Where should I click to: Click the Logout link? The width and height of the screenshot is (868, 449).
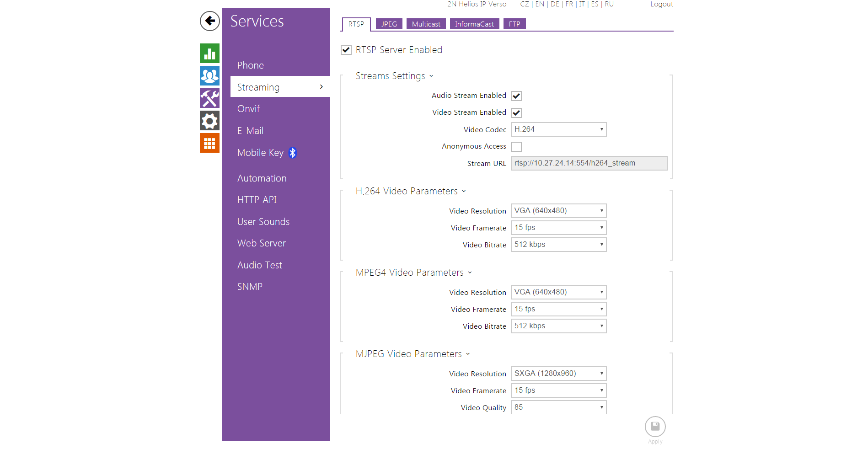point(661,4)
